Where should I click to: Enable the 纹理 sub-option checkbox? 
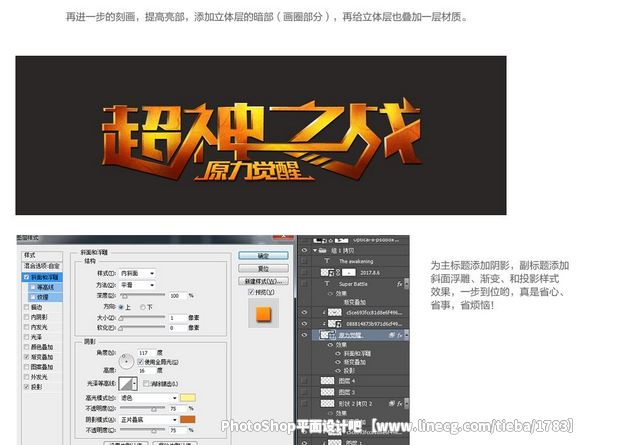coord(33,297)
